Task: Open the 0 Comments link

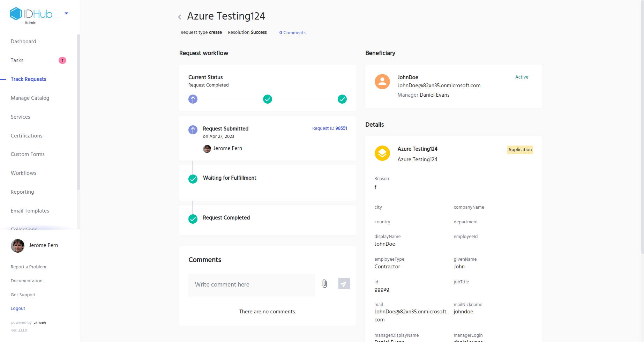Action: 292,32
